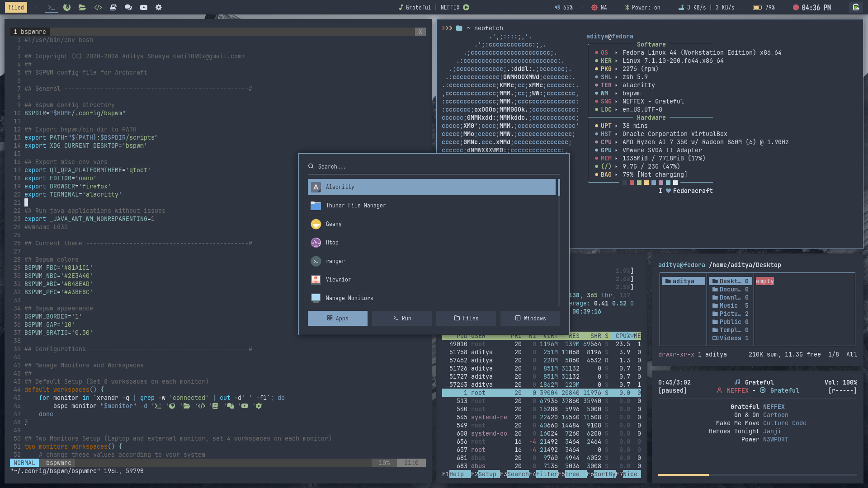Viewport: 868px width, 488px height.
Task: Select 'Make Me Move' by Culture Code
Action: (x=761, y=423)
